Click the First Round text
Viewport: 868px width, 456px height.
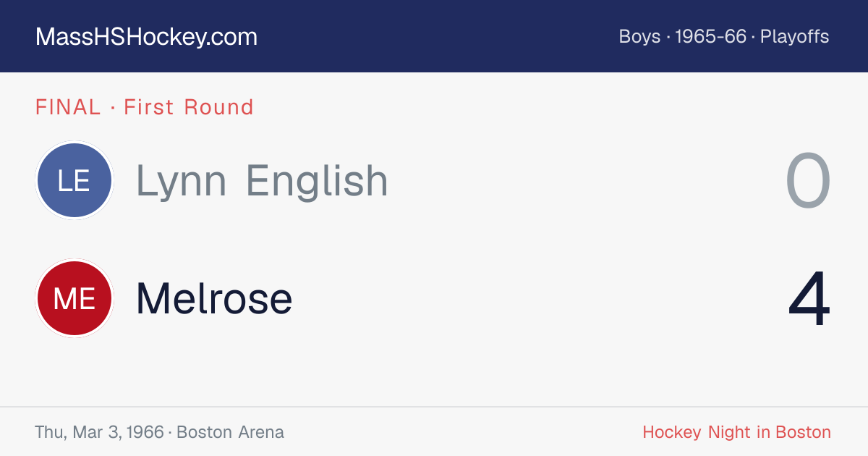[x=189, y=107]
